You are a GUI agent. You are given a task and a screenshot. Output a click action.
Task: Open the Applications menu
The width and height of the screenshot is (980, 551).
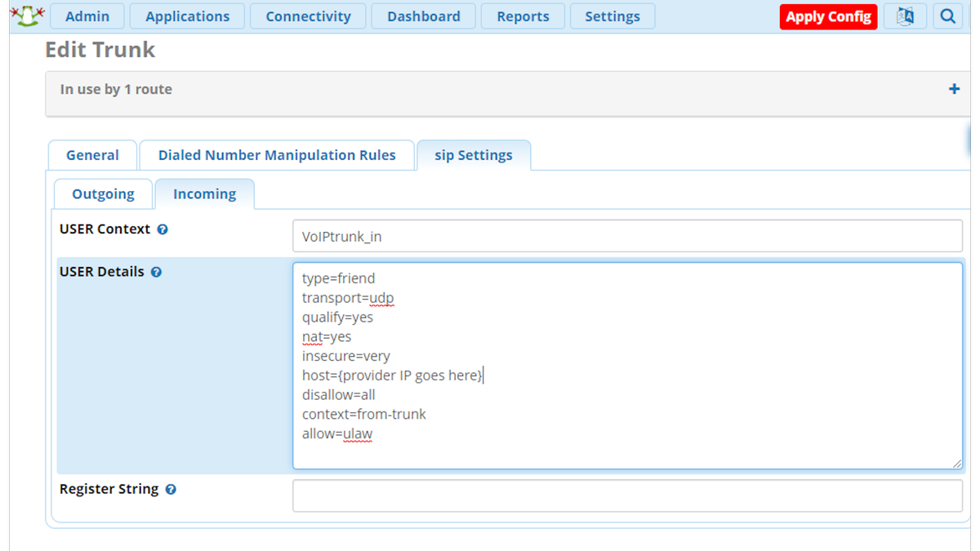click(x=187, y=16)
